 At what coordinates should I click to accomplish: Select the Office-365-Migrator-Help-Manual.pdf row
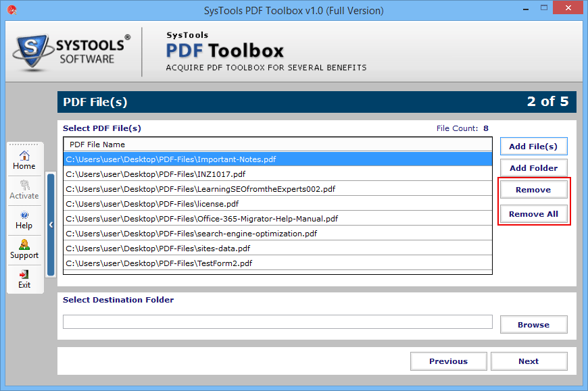[x=278, y=219]
